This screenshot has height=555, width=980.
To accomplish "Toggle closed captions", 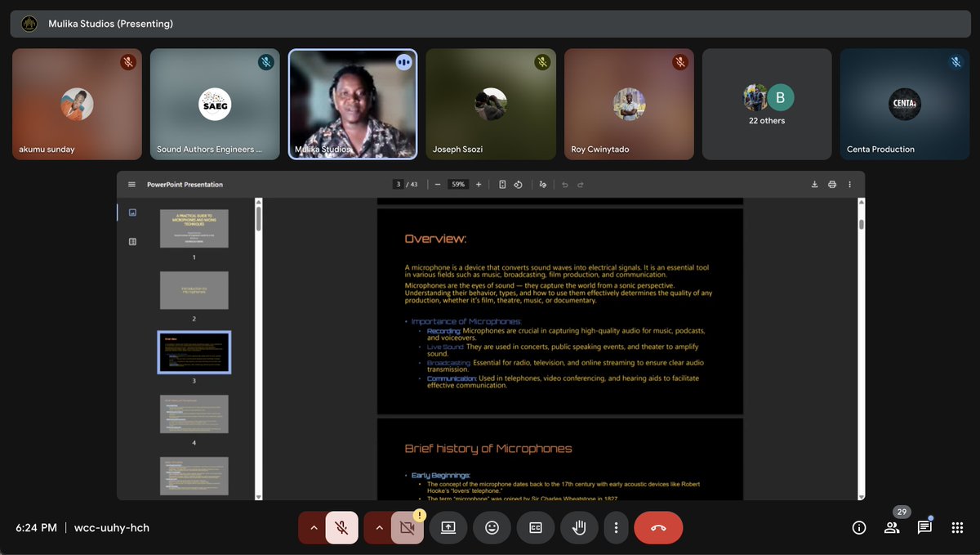I will 536,528.
